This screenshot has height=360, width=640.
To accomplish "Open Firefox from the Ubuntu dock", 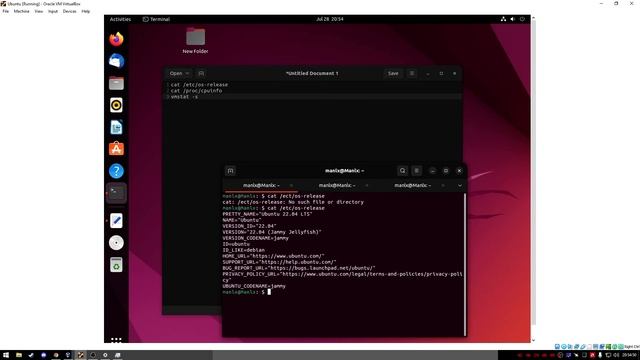I will click(116, 39).
